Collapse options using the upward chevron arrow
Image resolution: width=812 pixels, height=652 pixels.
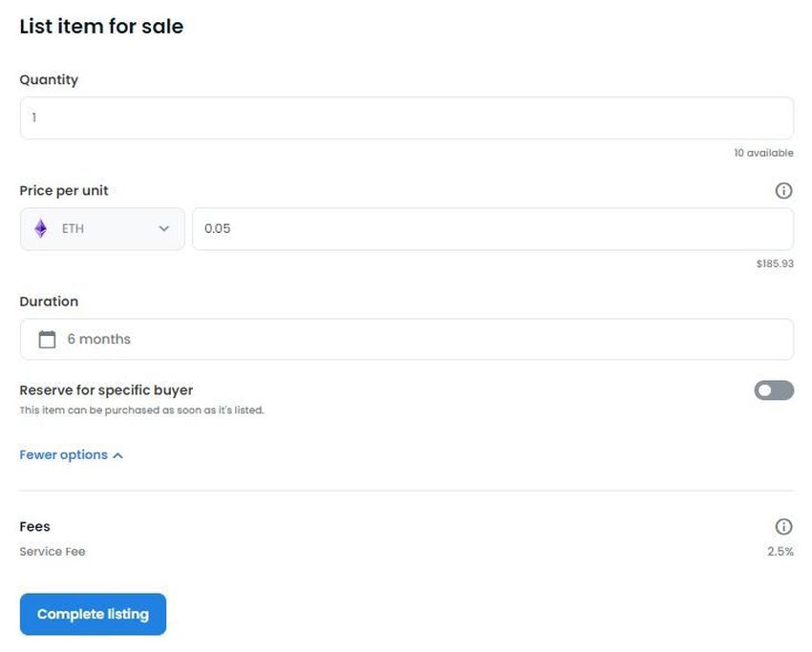coord(118,456)
